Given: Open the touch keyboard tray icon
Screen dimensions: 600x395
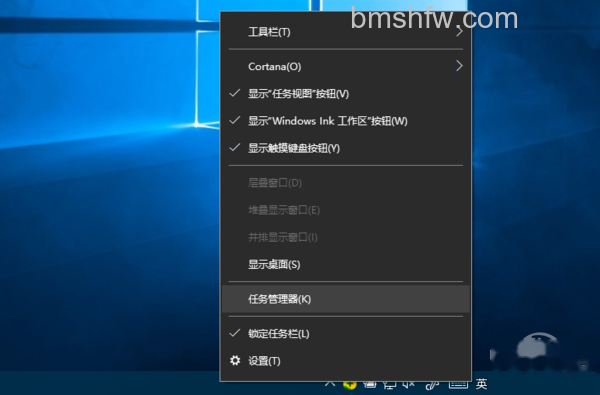Looking at the screenshot, I should [458, 384].
